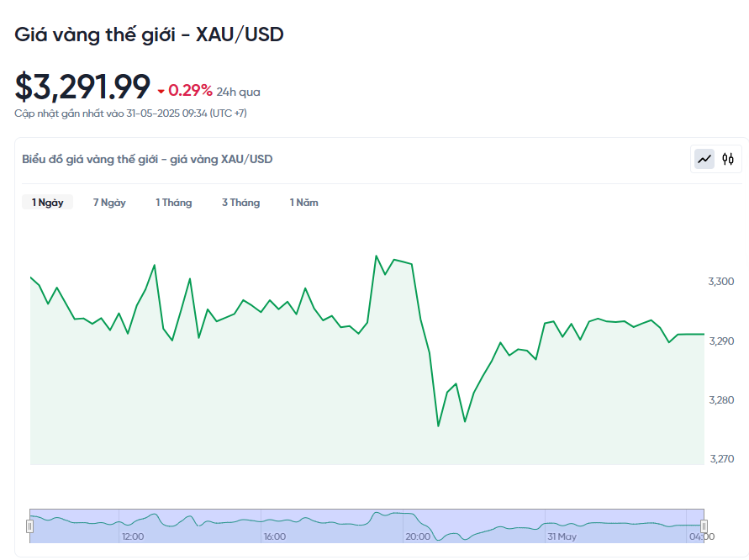Click the right range navigator handle
This screenshot has width=749, height=560.
pyautogui.click(x=704, y=526)
